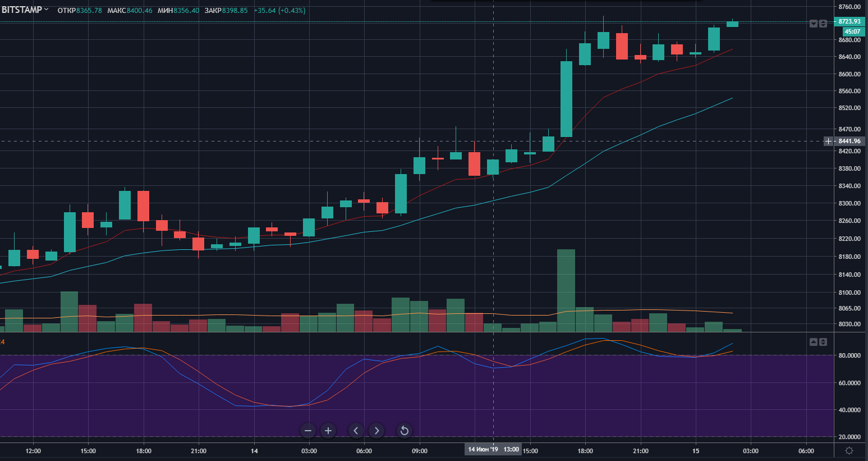The width and height of the screenshot is (868, 461).
Task: Click the 8180.00 price scale label
Action: (x=849, y=257)
